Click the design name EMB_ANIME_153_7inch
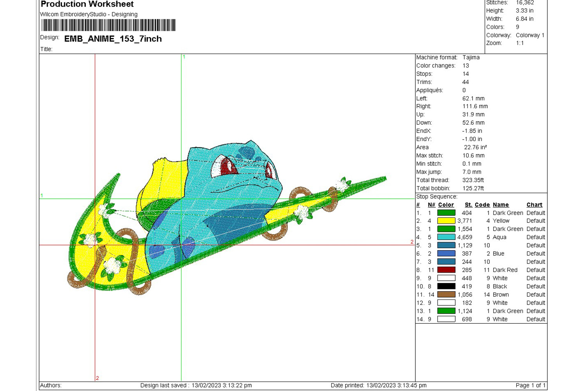The image size is (588, 391). tap(113, 39)
